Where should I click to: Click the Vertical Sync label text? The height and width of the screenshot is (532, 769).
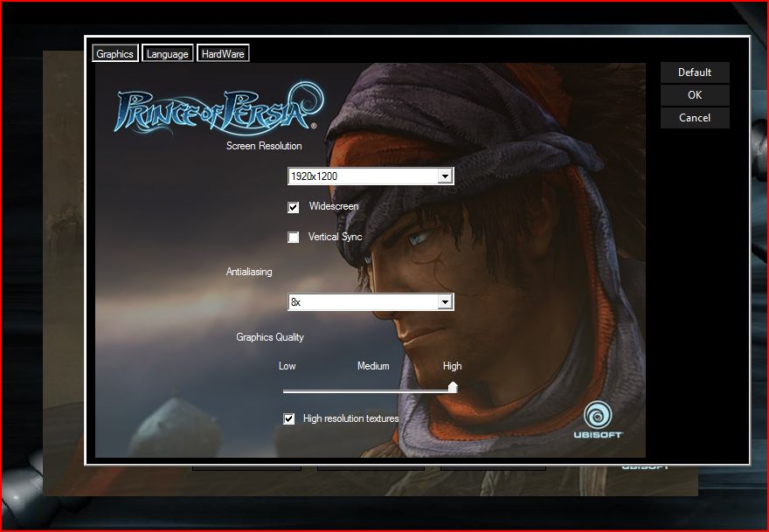coord(335,237)
